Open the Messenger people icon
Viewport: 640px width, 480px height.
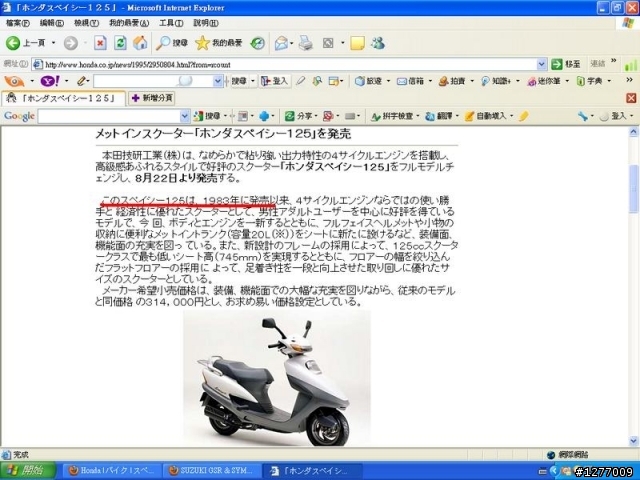pyautogui.click(x=378, y=43)
